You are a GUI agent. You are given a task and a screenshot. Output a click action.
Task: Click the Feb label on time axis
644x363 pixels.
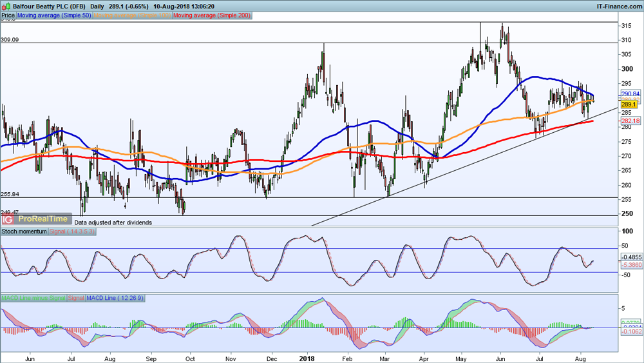[348, 359]
